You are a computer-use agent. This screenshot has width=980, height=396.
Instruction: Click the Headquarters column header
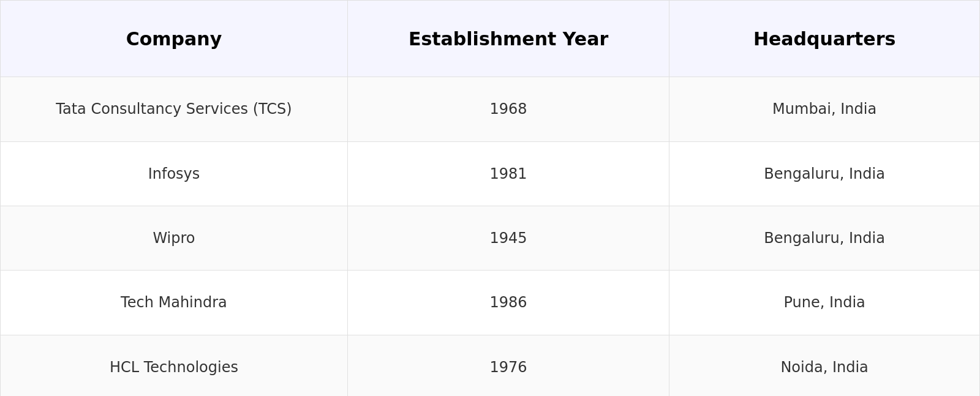pos(824,39)
